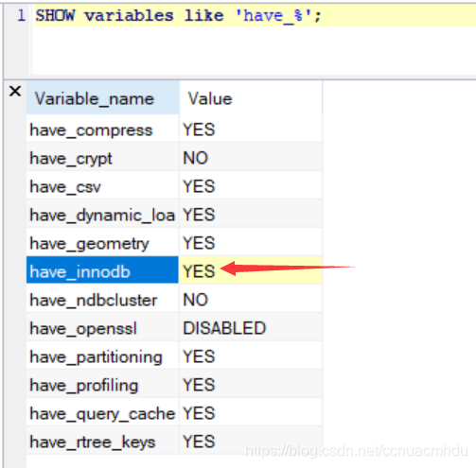Viewport: 476px width, 468px height.
Task: Close the results panel with X icon
Action: click(x=15, y=92)
